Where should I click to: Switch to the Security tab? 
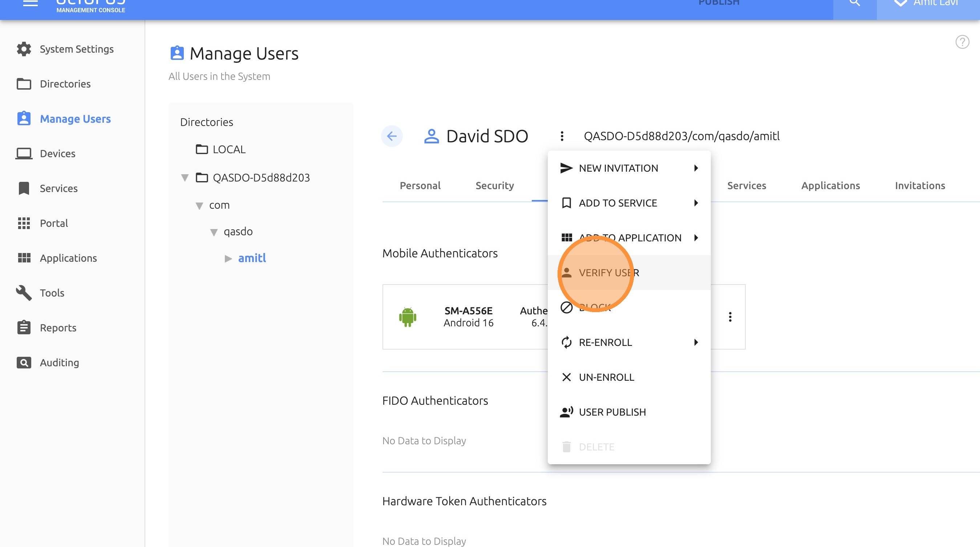tap(495, 185)
